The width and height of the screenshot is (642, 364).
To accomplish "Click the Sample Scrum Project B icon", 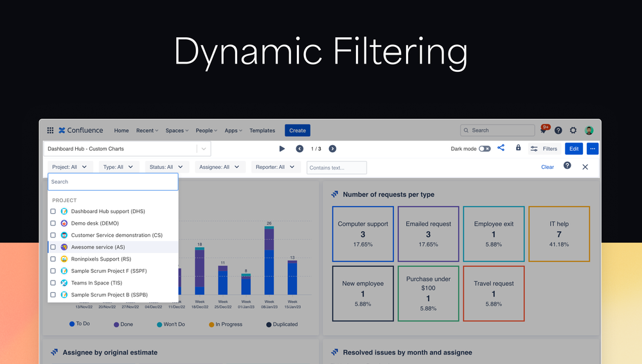I will click(x=64, y=295).
